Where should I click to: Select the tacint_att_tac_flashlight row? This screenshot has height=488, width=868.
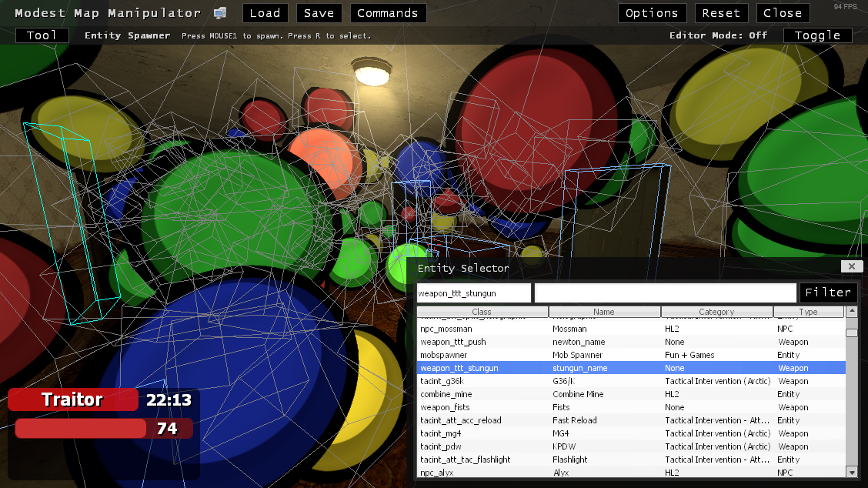coord(631,460)
